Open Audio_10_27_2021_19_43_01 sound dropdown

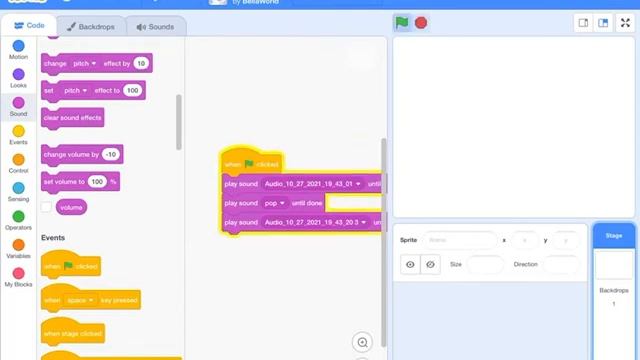pyautogui.click(x=313, y=184)
